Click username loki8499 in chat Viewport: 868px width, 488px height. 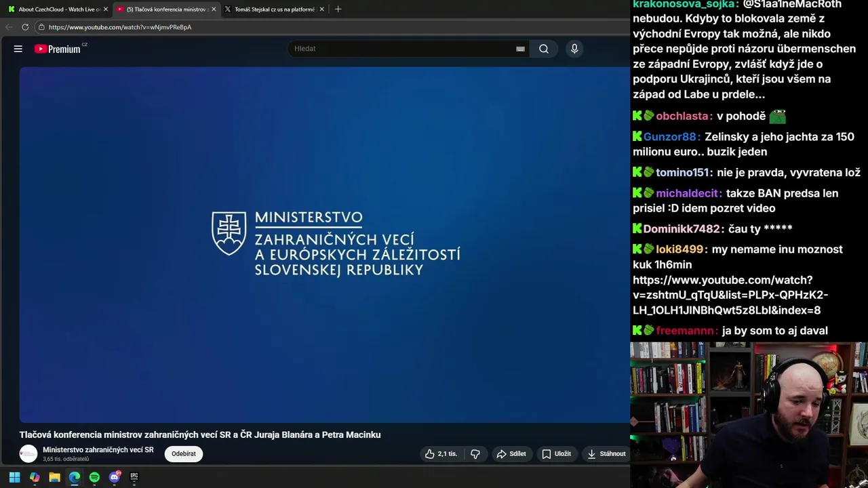(x=679, y=249)
